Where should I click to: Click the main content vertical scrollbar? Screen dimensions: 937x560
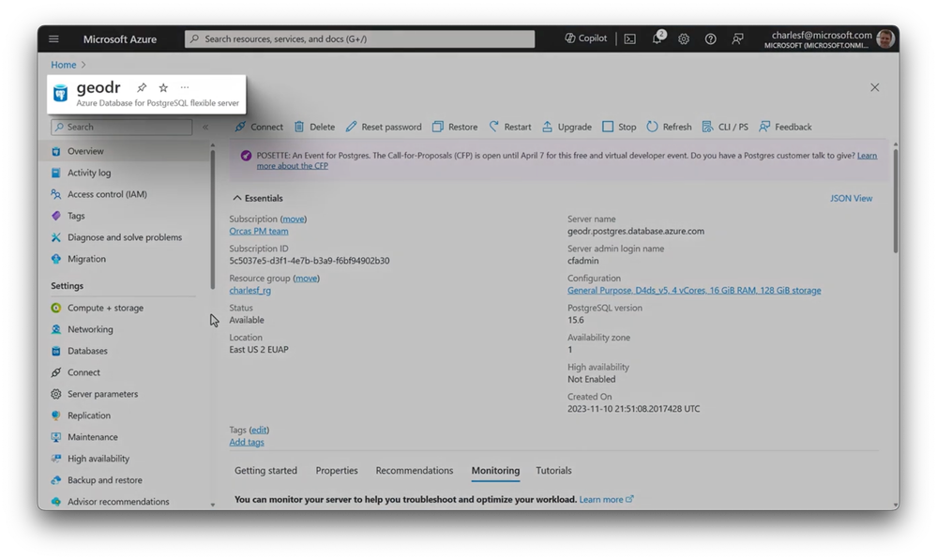[x=895, y=200]
